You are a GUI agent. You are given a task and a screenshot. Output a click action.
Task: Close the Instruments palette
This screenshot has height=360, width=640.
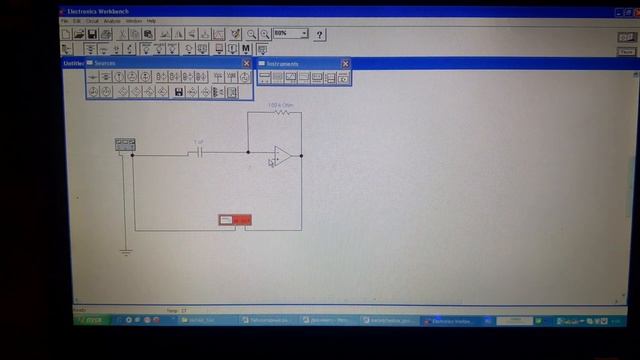[x=346, y=64]
